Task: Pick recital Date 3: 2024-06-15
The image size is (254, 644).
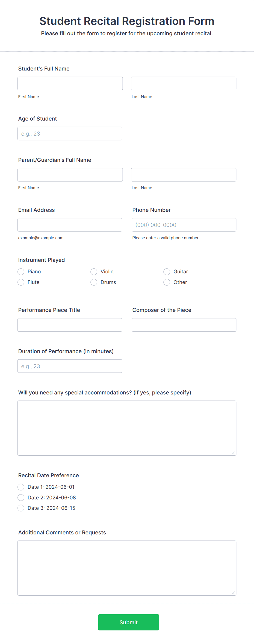Action: click(x=21, y=508)
